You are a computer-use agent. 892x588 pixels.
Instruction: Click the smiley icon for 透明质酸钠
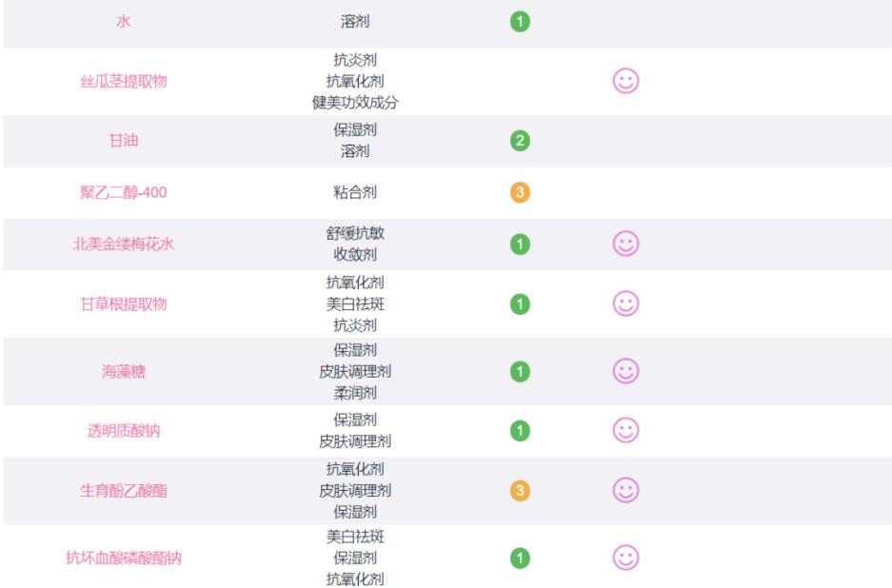(624, 430)
